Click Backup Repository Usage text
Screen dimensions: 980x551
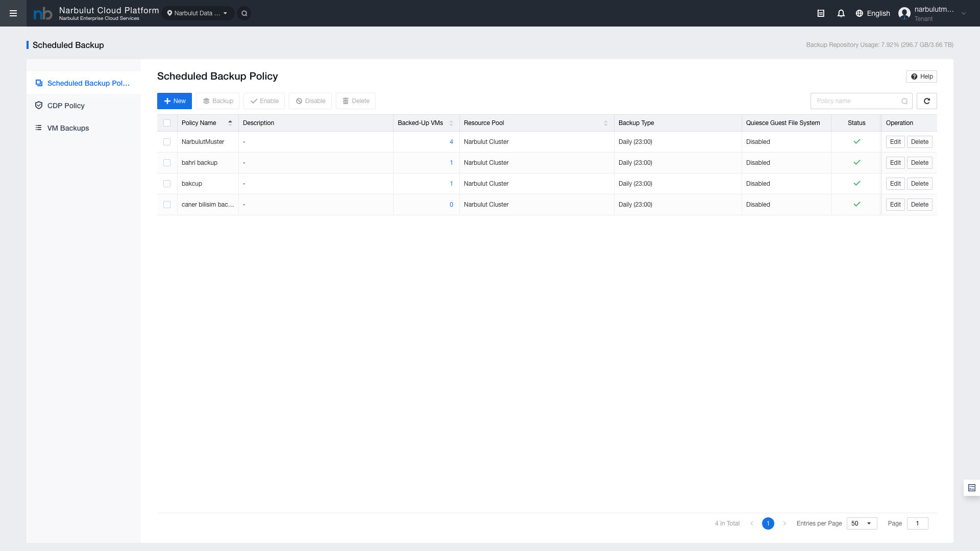pyautogui.click(x=880, y=45)
